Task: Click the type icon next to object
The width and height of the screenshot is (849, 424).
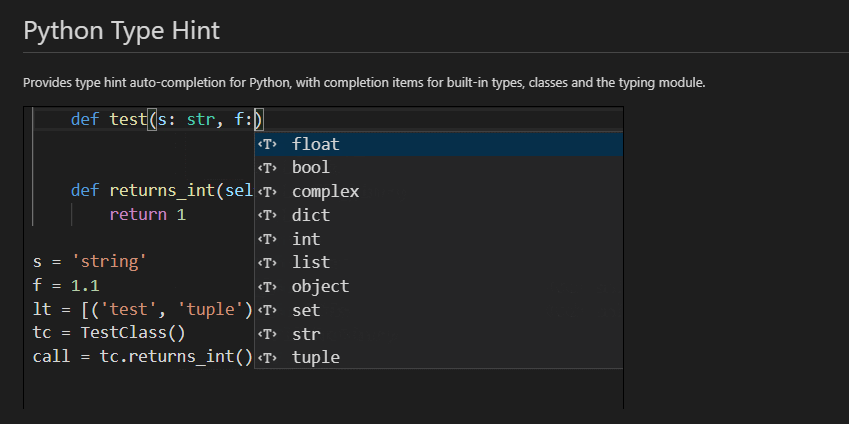Action: point(267,286)
